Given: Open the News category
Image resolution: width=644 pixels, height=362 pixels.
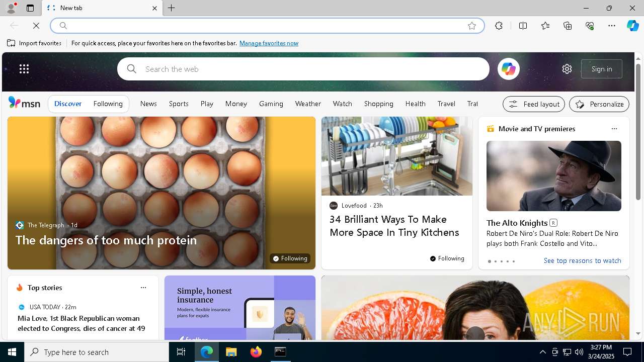Looking at the screenshot, I should [148, 104].
